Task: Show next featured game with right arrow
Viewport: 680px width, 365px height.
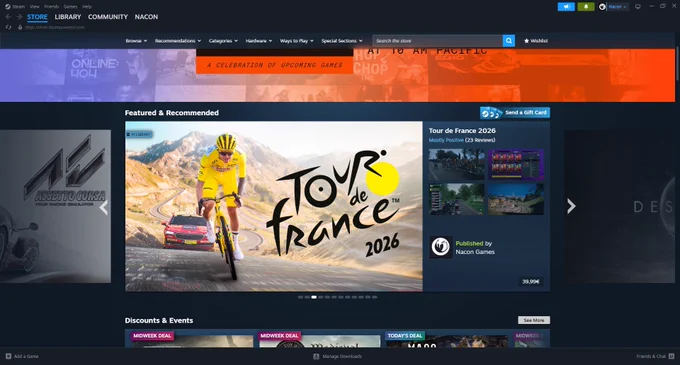Action: 571,206
